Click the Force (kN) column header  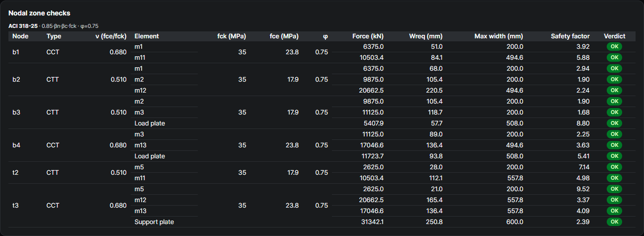coord(368,36)
